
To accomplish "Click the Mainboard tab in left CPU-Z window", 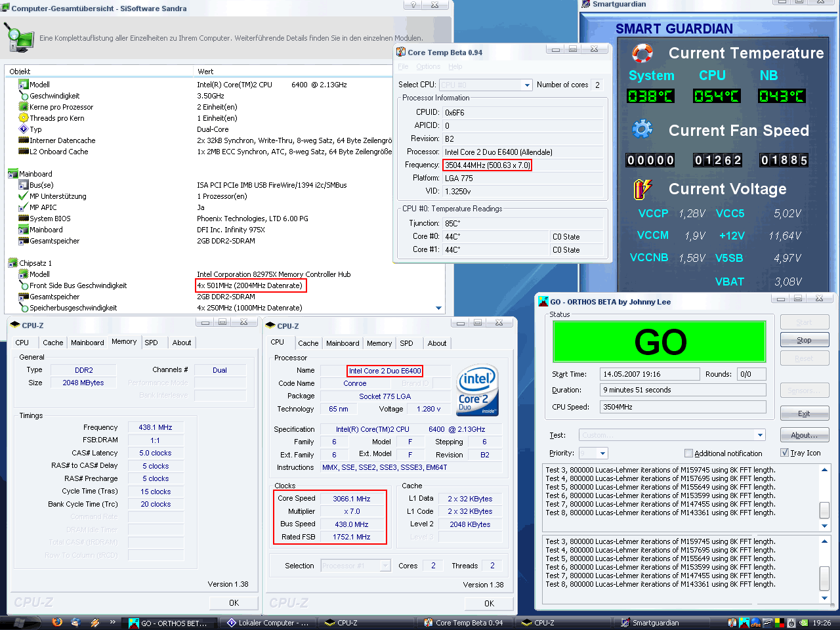I will pyautogui.click(x=87, y=343).
